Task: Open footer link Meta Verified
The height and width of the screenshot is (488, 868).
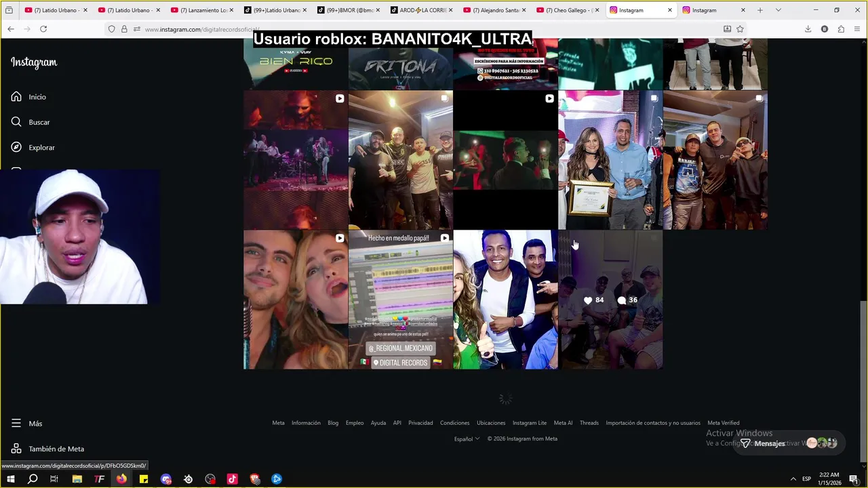Action: pyautogui.click(x=724, y=423)
